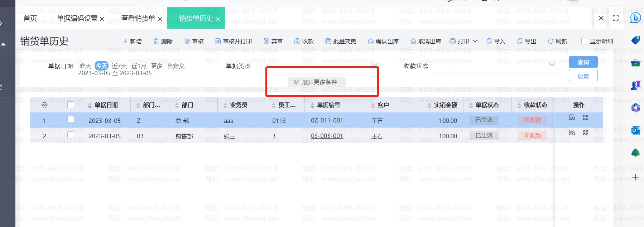Switch to the 首页 tab
The width and height of the screenshot is (644, 227).
pos(30,18)
